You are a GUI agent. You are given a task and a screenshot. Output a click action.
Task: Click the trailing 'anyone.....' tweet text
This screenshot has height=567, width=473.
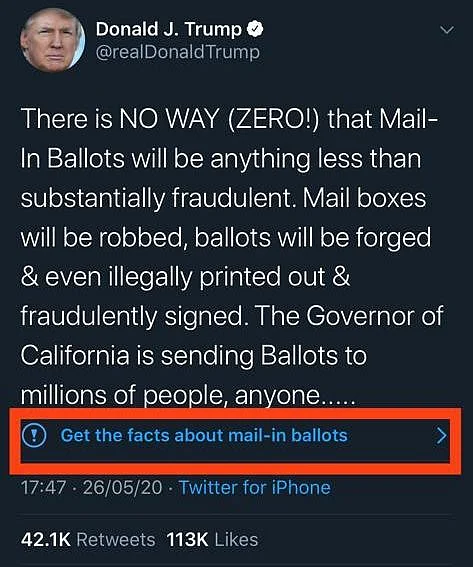tap(293, 394)
